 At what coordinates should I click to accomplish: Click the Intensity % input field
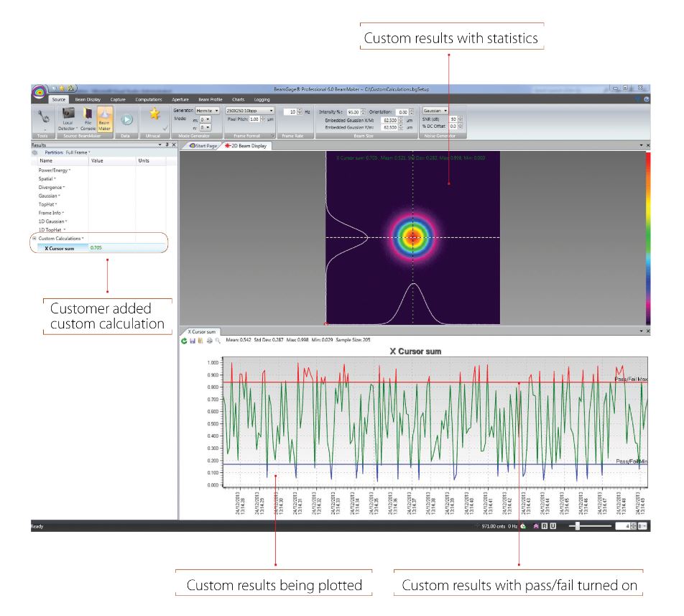pyautogui.click(x=353, y=112)
